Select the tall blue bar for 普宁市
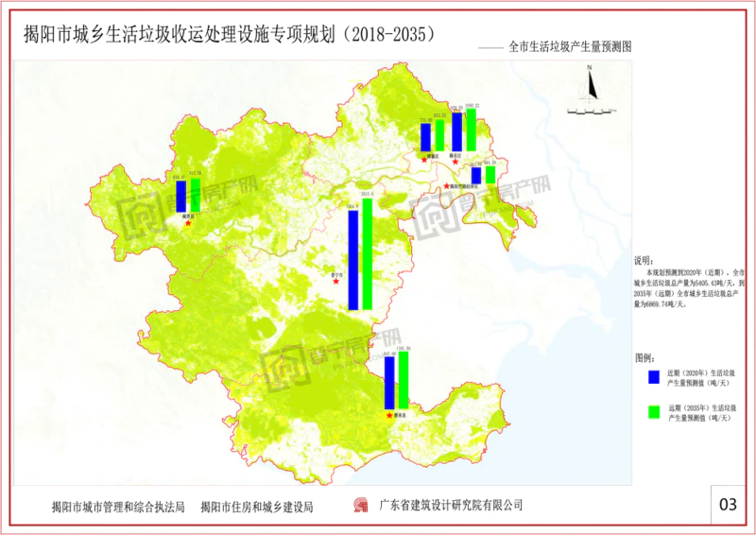Image resolution: width=756 pixels, height=535 pixels. (353, 260)
